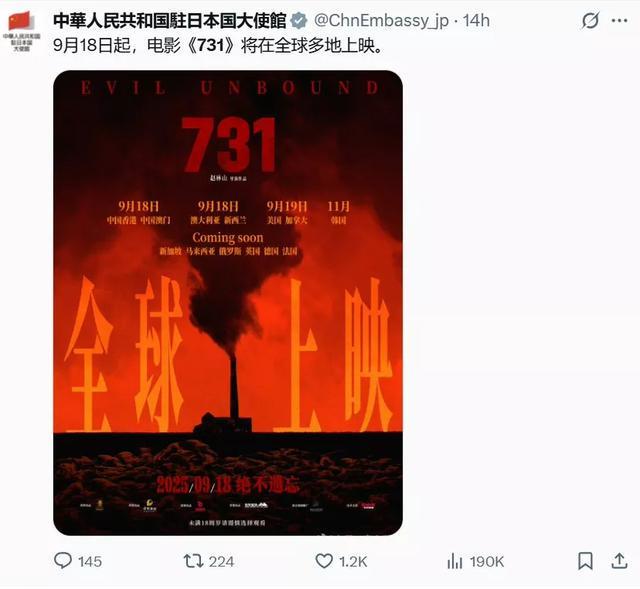640x589 pixels.
Task: Click the Grok explain icon
Action: 590,20
